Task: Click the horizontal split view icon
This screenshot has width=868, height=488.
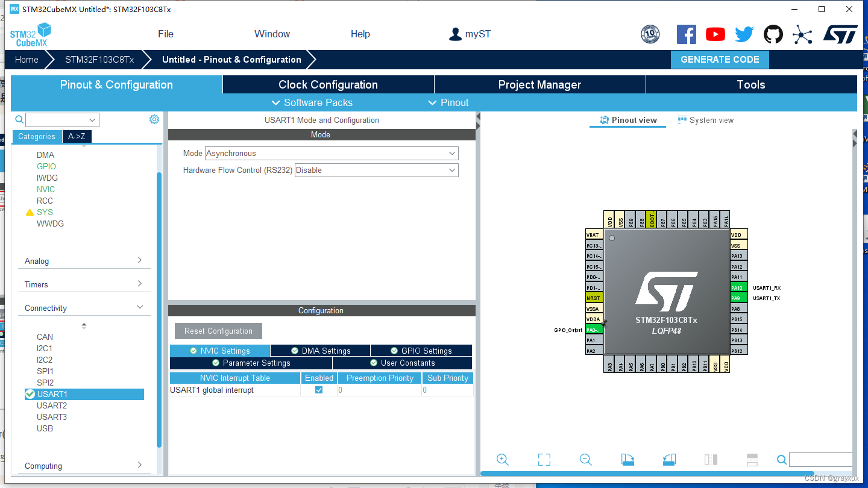Action: (752, 460)
